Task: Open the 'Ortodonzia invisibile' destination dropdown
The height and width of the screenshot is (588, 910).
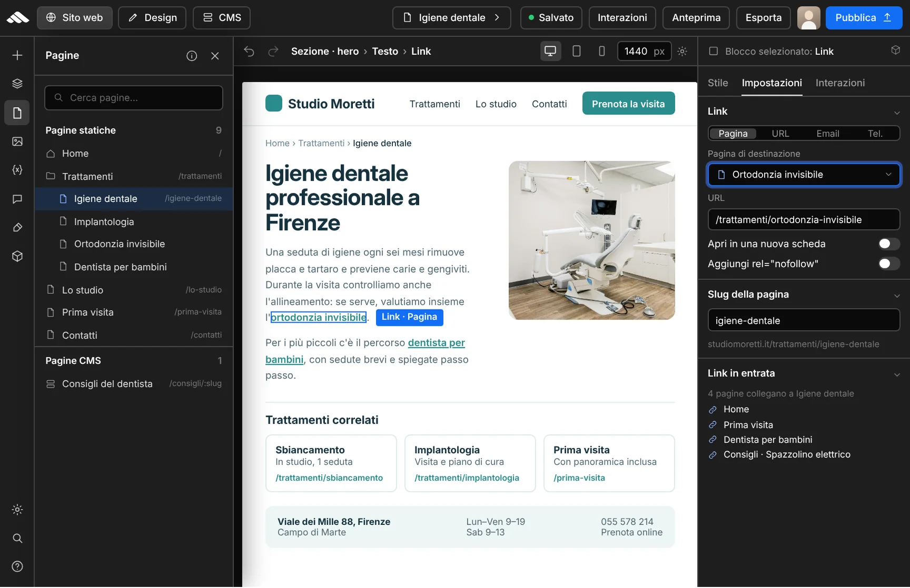Action: click(x=804, y=175)
